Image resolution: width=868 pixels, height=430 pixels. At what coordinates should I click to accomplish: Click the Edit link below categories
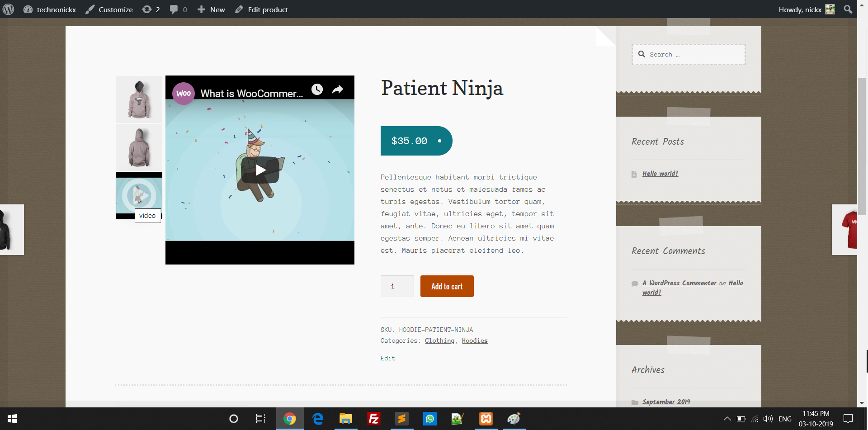388,358
